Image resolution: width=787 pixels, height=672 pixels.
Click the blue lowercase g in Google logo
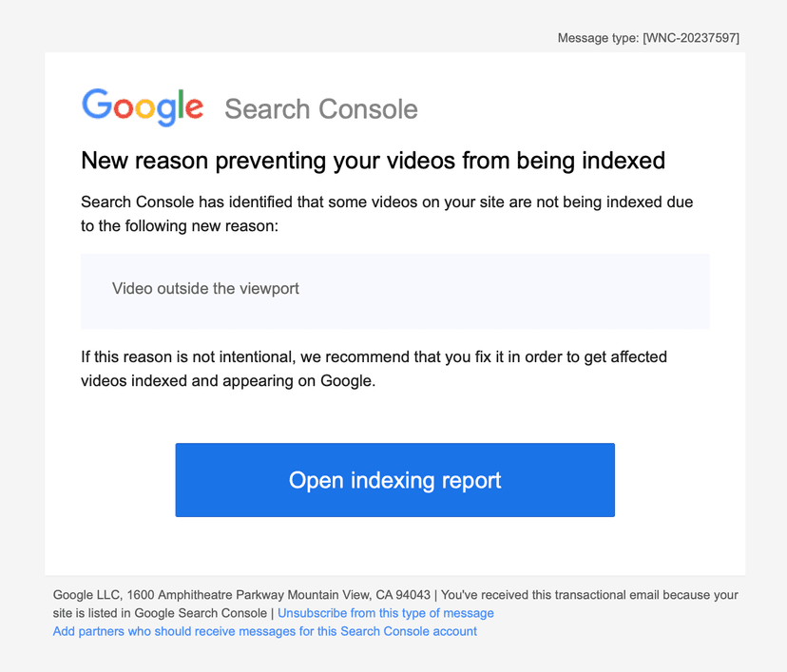[167, 114]
